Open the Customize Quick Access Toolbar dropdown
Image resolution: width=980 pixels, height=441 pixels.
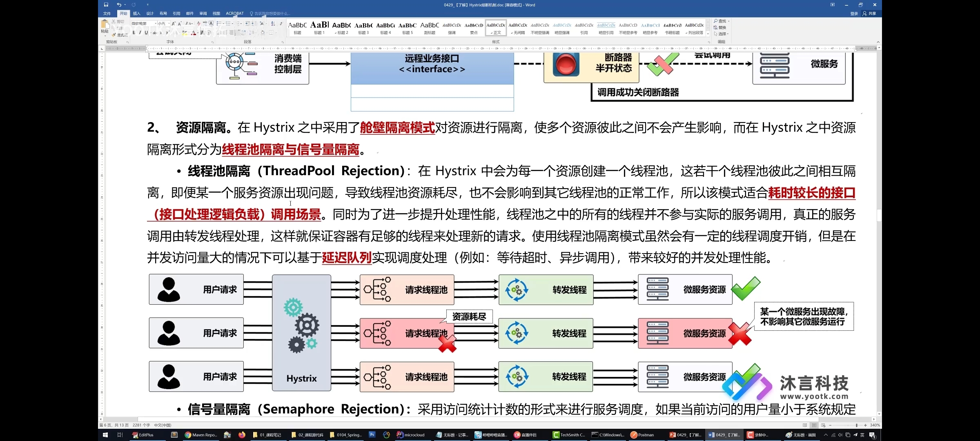click(x=147, y=5)
